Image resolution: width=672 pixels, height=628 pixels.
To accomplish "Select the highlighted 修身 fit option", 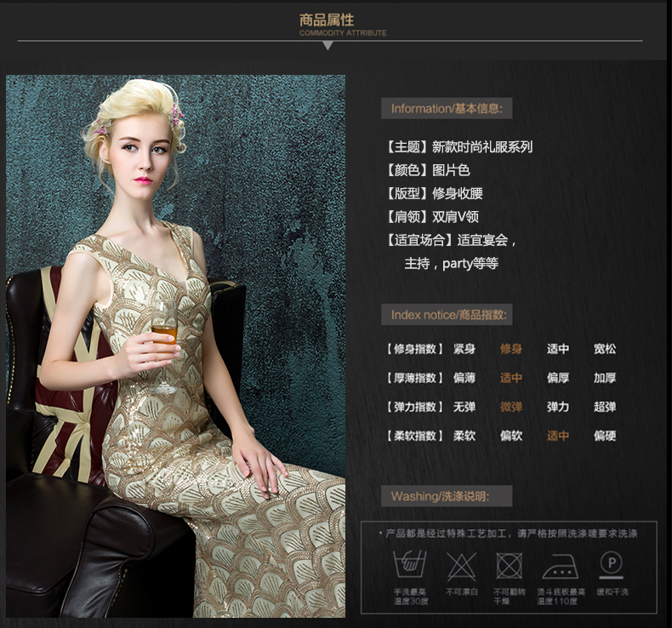I will [511, 349].
